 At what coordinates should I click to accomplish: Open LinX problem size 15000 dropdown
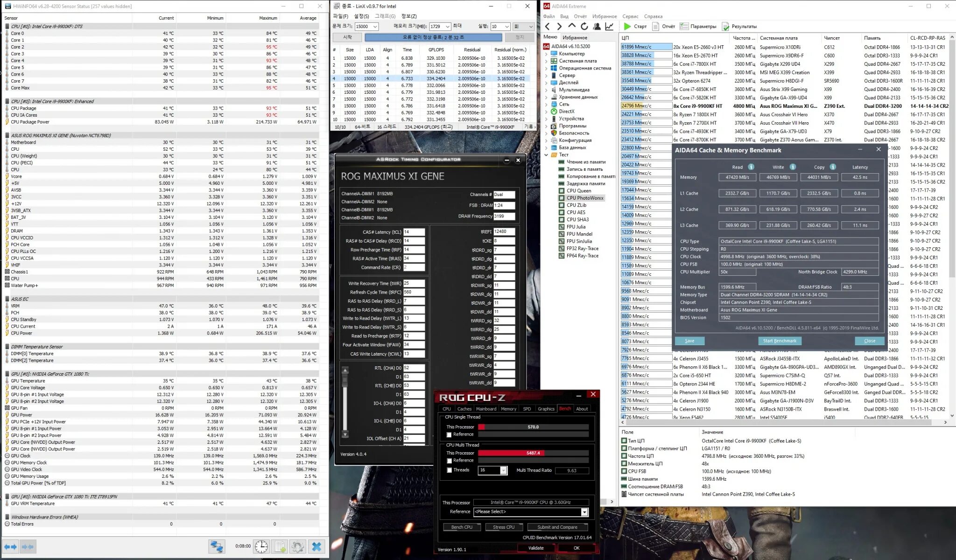click(375, 27)
